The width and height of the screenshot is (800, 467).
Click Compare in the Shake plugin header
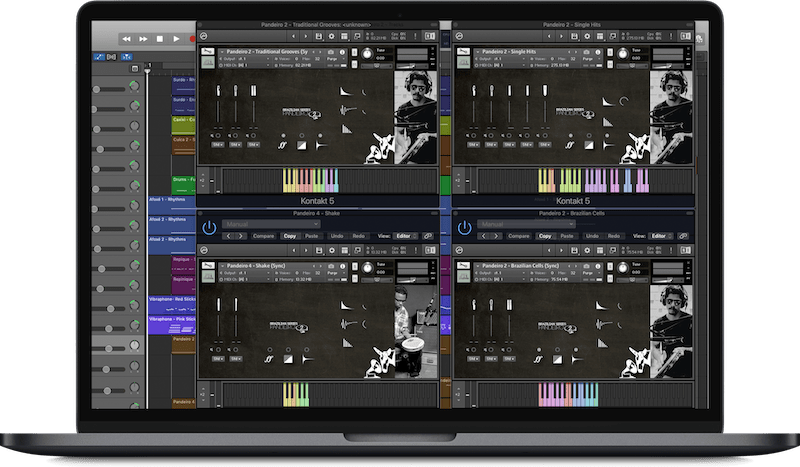(263, 236)
